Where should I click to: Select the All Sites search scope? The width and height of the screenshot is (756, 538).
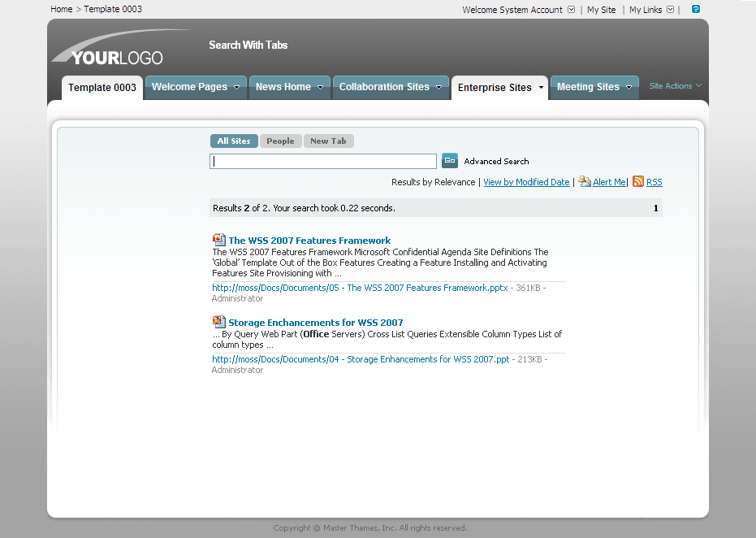coord(234,141)
